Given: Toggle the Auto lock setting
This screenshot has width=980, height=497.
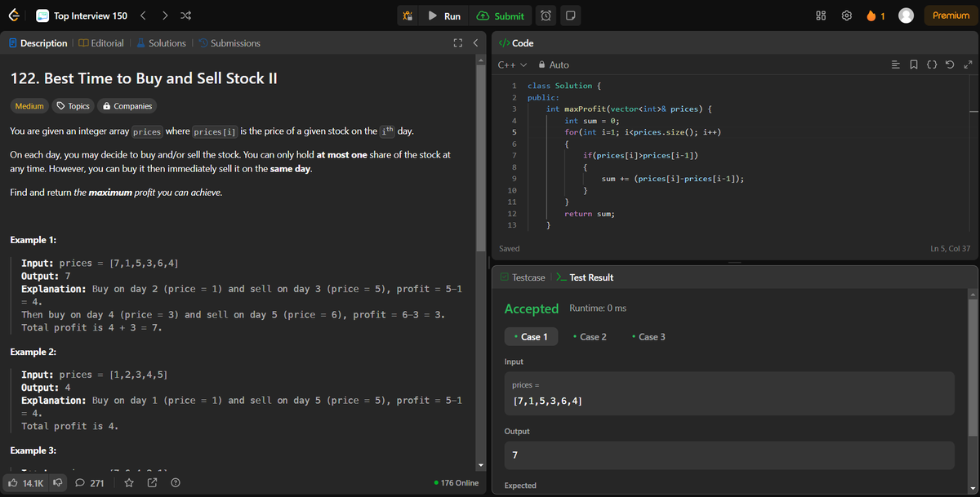Looking at the screenshot, I should pyautogui.click(x=554, y=64).
